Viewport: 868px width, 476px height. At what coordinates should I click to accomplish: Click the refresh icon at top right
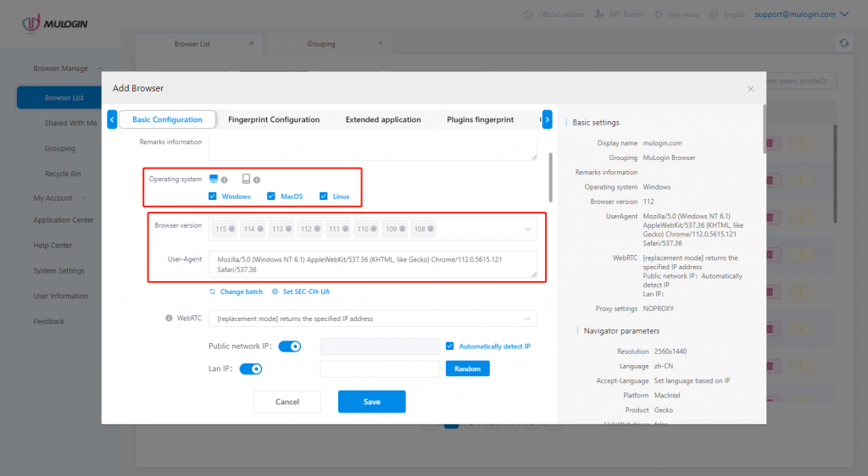[844, 42]
